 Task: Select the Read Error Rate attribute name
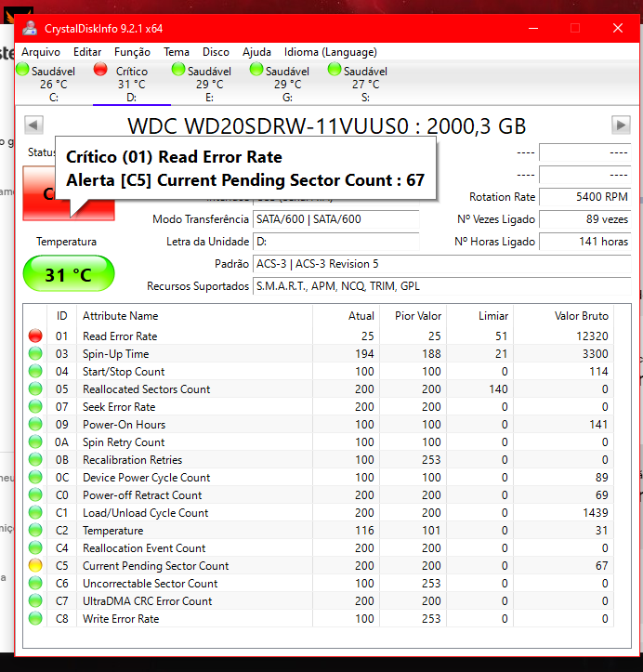click(120, 336)
